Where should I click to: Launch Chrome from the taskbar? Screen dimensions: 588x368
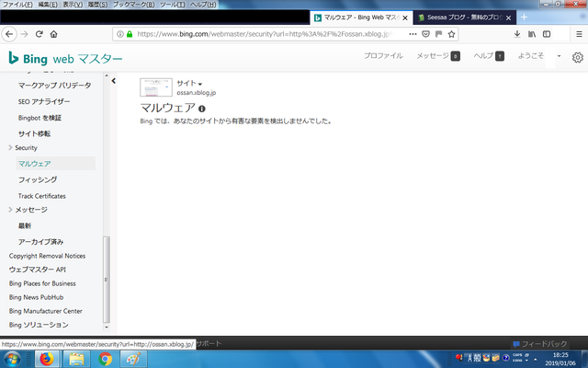[x=106, y=360]
